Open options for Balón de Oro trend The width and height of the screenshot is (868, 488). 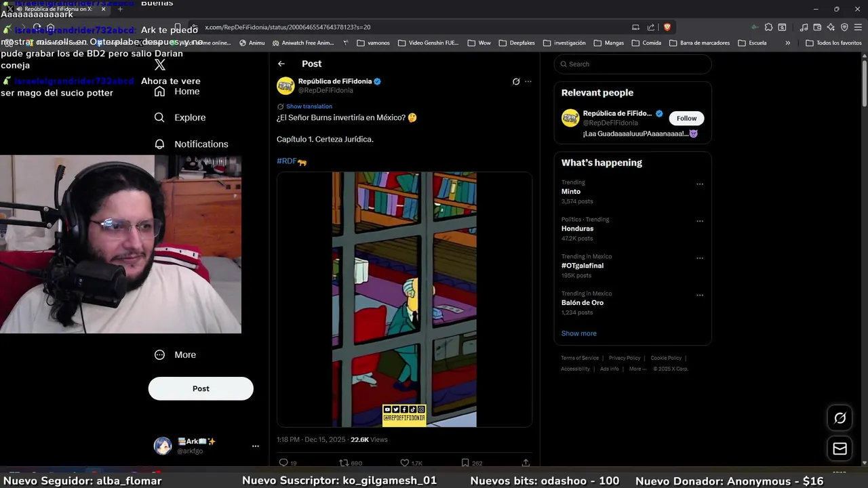coord(700,296)
